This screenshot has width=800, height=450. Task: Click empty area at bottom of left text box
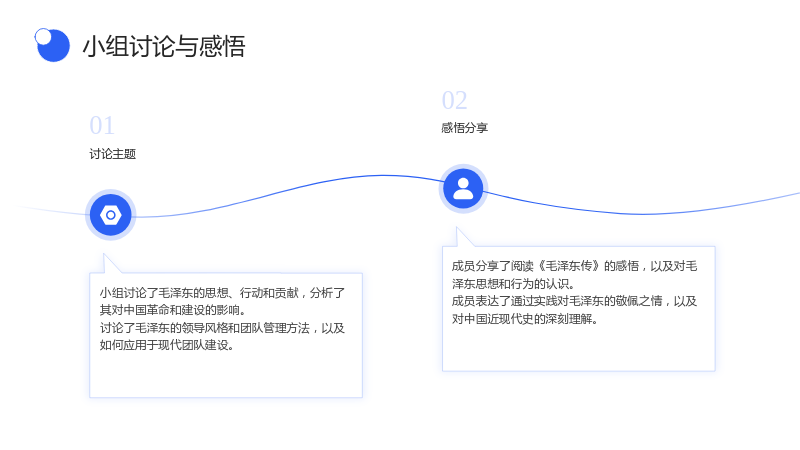click(x=226, y=377)
